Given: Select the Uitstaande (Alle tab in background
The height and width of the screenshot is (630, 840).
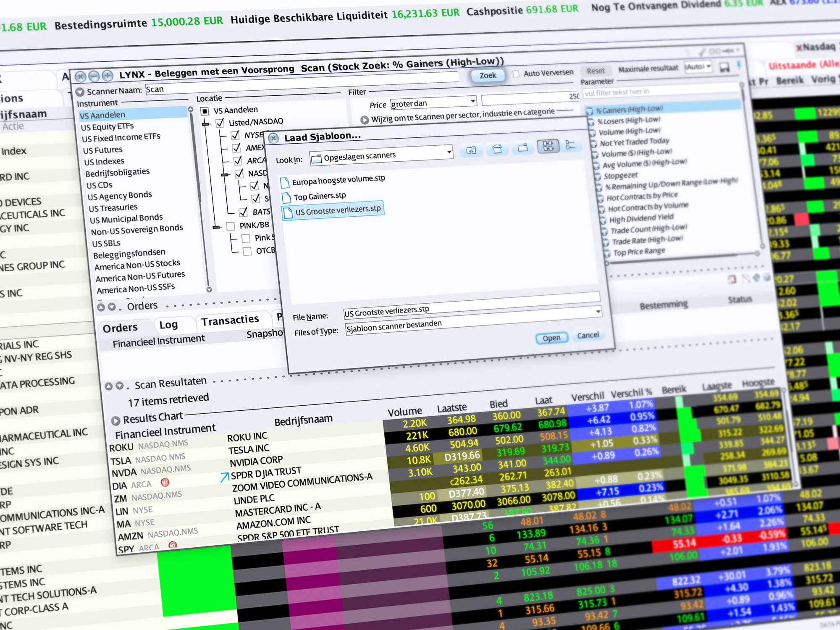Looking at the screenshot, I should tap(804, 65).
